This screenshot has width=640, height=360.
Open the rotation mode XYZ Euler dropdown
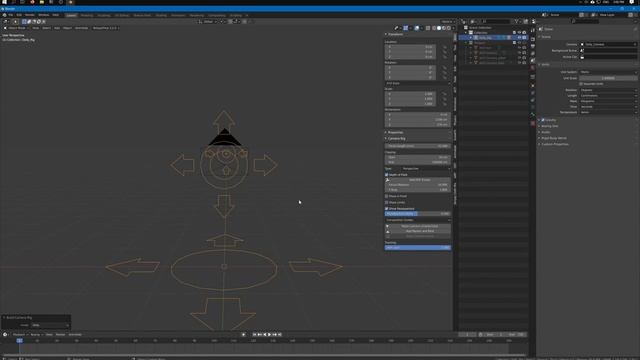coord(418,83)
